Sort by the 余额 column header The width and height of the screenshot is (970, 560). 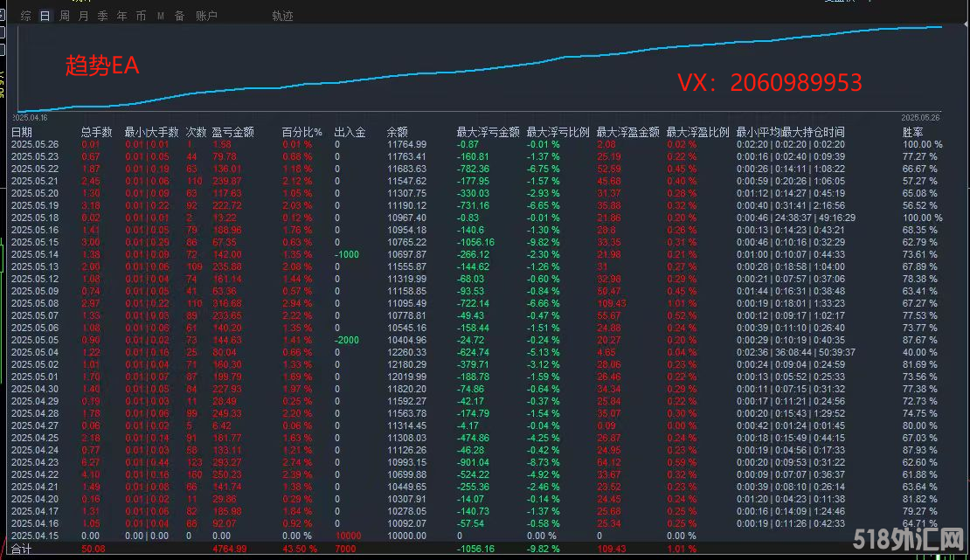point(397,133)
